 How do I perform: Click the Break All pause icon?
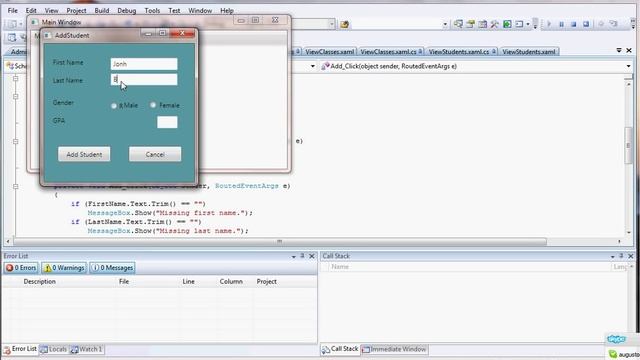pyautogui.click(x=561, y=24)
